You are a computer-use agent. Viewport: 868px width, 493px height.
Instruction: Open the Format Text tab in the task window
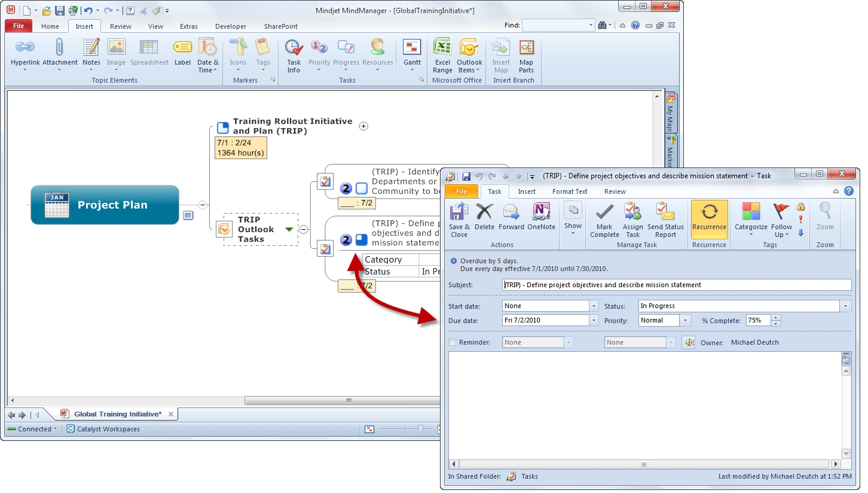(x=569, y=191)
